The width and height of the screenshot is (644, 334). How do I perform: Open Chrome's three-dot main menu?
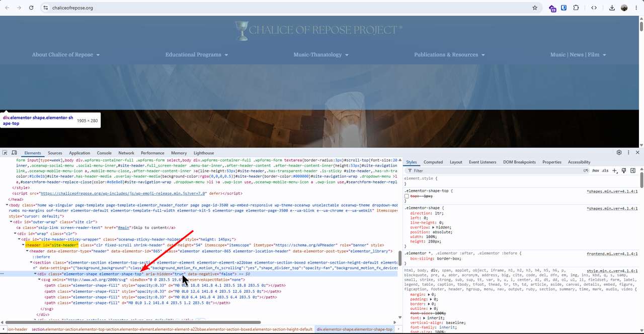pos(636,8)
